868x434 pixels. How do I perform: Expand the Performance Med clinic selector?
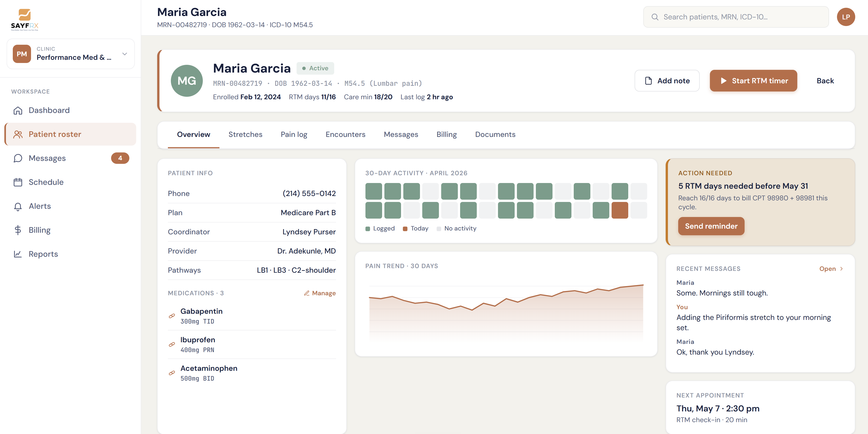pos(71,54)
